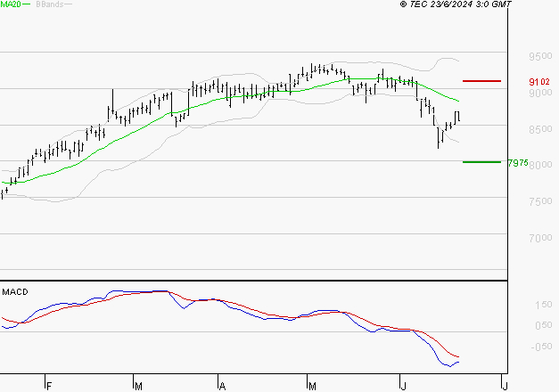Image resolution: width=559 pixels, height=392 pixels.
Task: Click the 7500 price axis label
Action: [540, 201]
